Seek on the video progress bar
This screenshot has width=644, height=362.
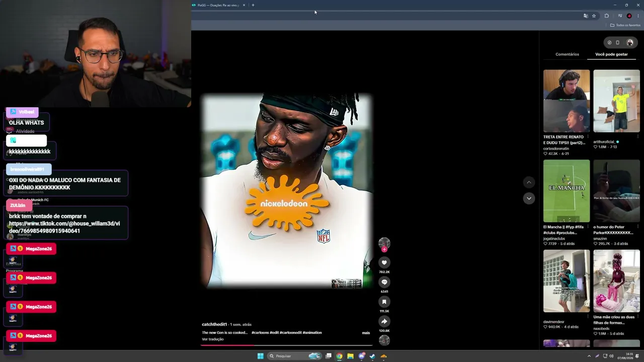tap(287, 345)
